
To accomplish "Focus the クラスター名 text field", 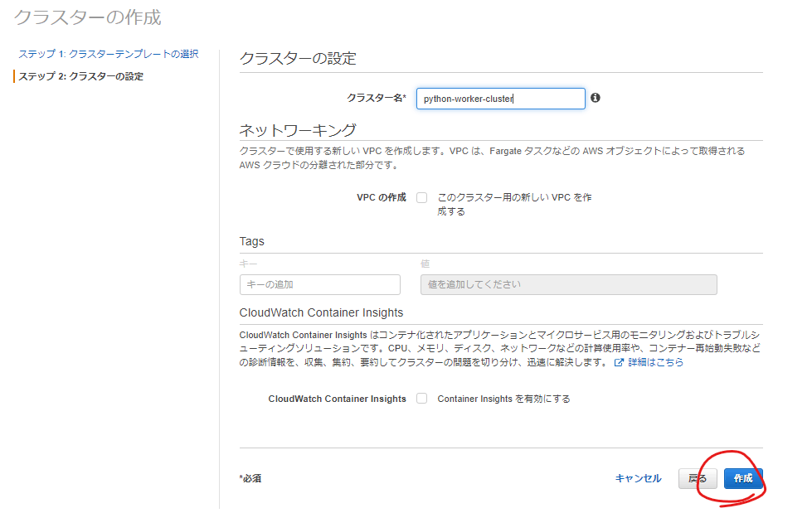I will (500, 99).
